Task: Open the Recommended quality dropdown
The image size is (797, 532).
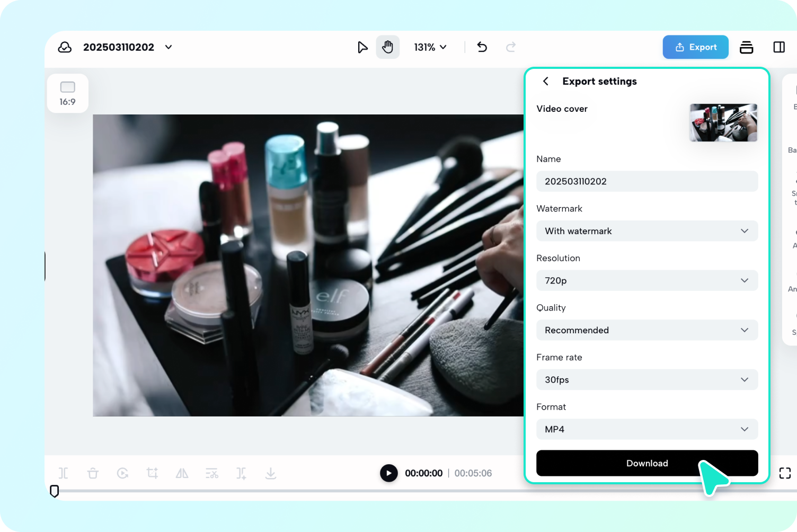Action: (647, 330)
